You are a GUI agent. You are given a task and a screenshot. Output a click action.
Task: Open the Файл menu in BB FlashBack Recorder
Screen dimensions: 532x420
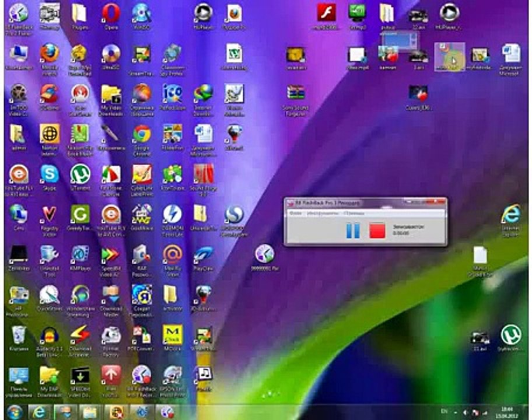tap(296, 213)
